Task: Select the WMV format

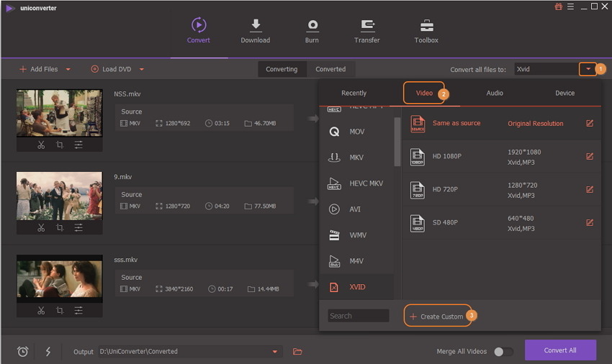Action: point(356,235)
